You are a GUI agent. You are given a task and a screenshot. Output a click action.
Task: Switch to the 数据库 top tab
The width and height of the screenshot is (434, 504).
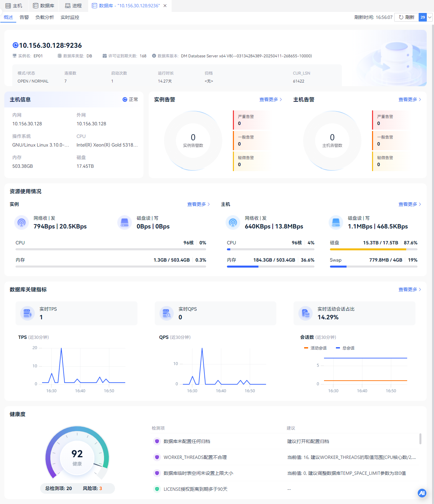click(44, 6)
